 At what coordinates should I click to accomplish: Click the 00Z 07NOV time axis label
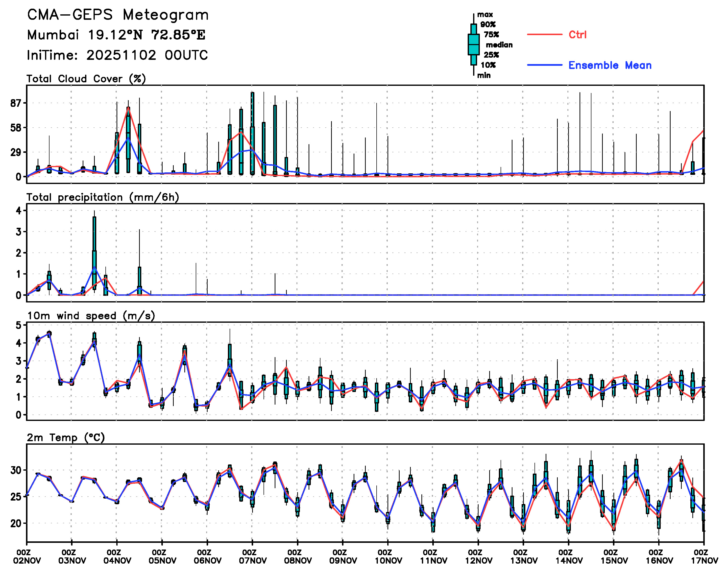(x=253, y=556)
